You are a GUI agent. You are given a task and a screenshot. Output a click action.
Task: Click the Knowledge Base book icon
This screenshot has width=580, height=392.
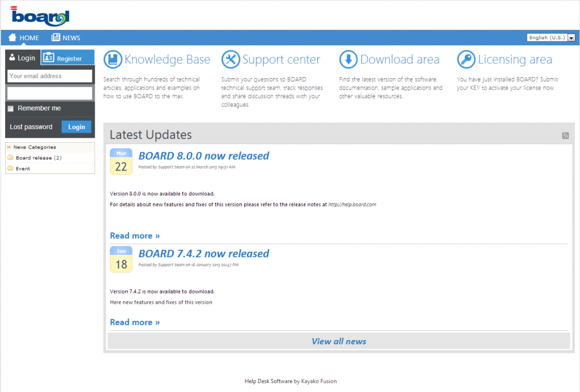coord(113,59)
